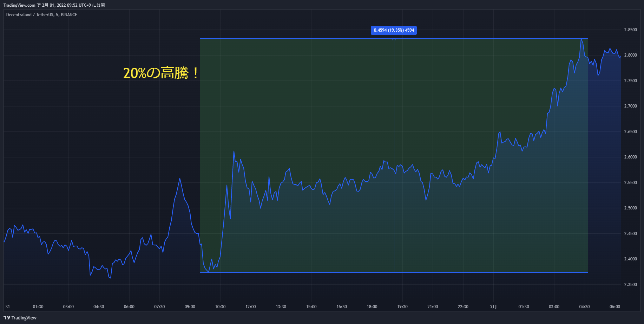Click the 2.7000 price axis label
The image size is (644, 324).
630,106
